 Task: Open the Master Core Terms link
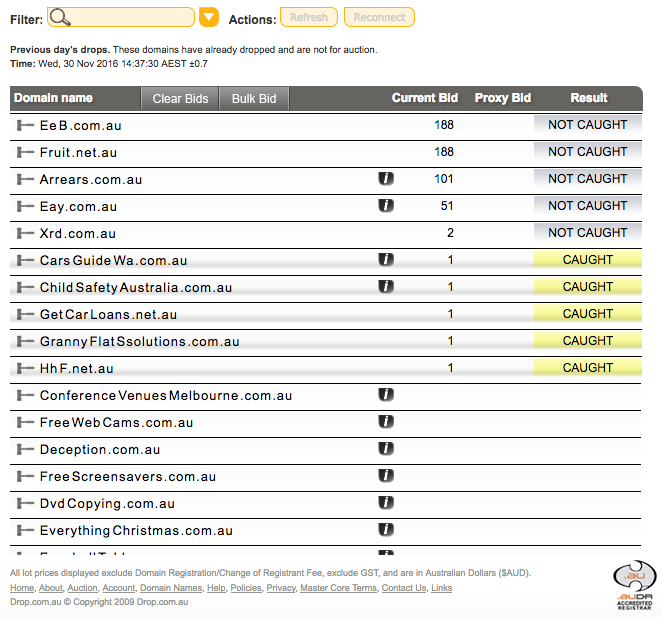[x=338, y=588]
